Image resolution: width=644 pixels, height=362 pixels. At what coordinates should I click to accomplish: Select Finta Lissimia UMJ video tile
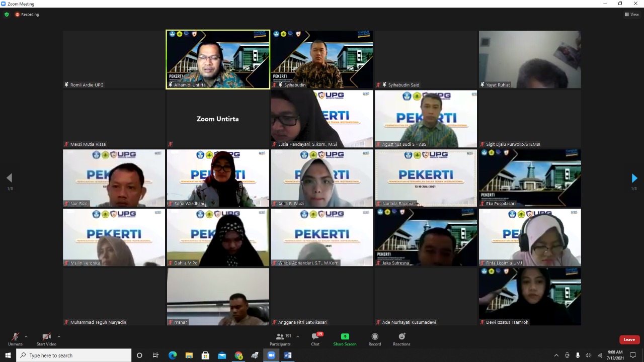tap(530, 237)
